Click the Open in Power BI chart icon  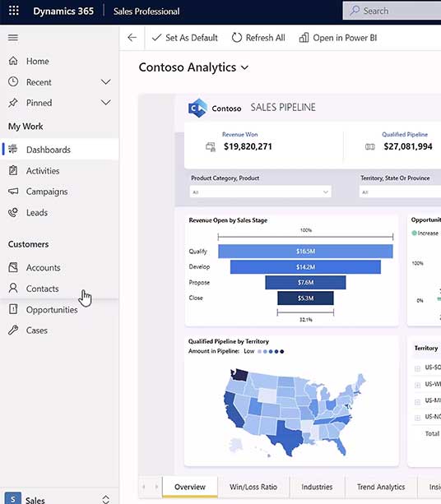(304, 38)
